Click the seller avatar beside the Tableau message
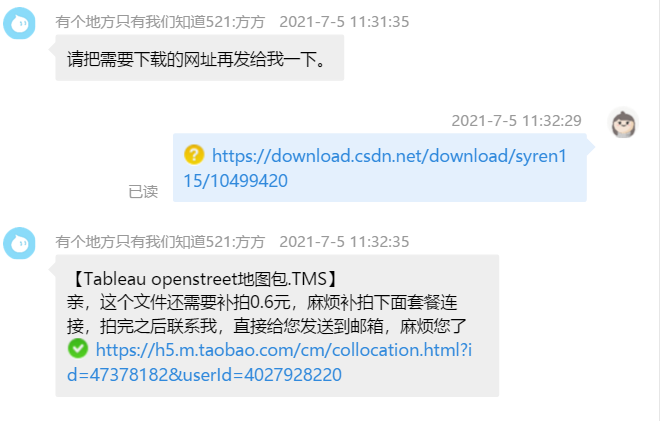Viewport: 660px width, 421px height. [19, 243]
